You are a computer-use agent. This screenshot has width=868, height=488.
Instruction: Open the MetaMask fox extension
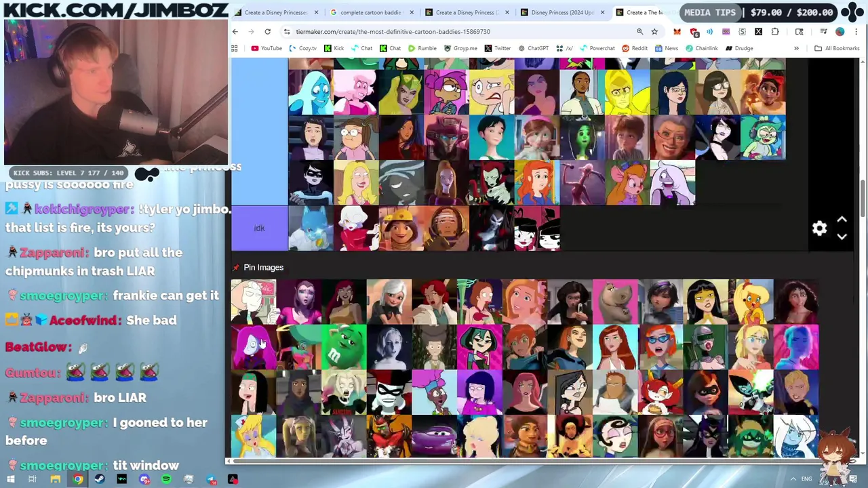(677, 31)
